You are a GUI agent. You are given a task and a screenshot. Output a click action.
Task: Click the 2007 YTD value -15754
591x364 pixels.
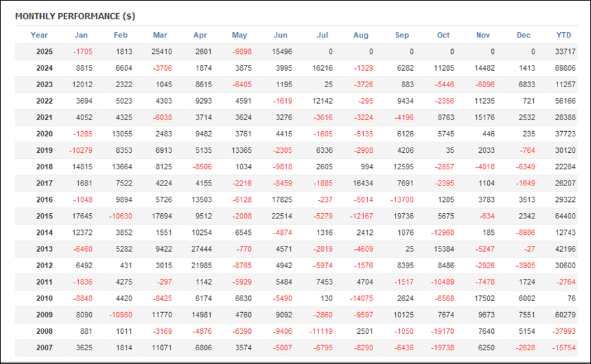(564, 348)
